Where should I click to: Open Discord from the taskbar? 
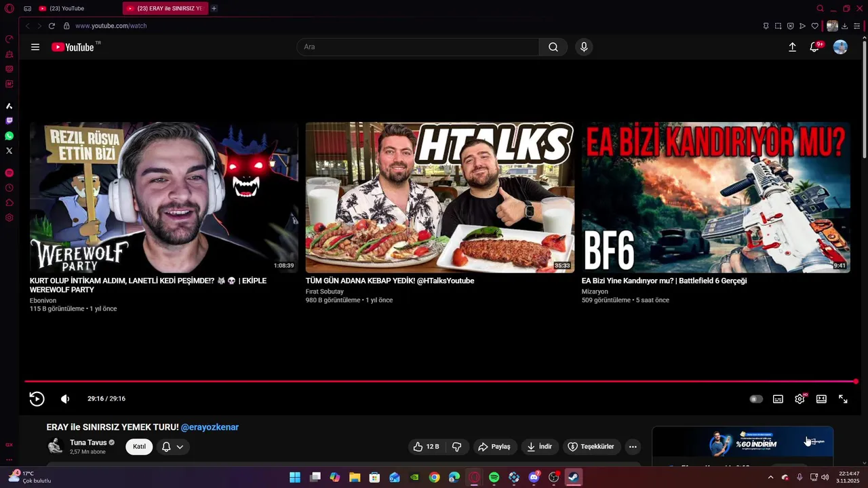(x=534, y=477)
